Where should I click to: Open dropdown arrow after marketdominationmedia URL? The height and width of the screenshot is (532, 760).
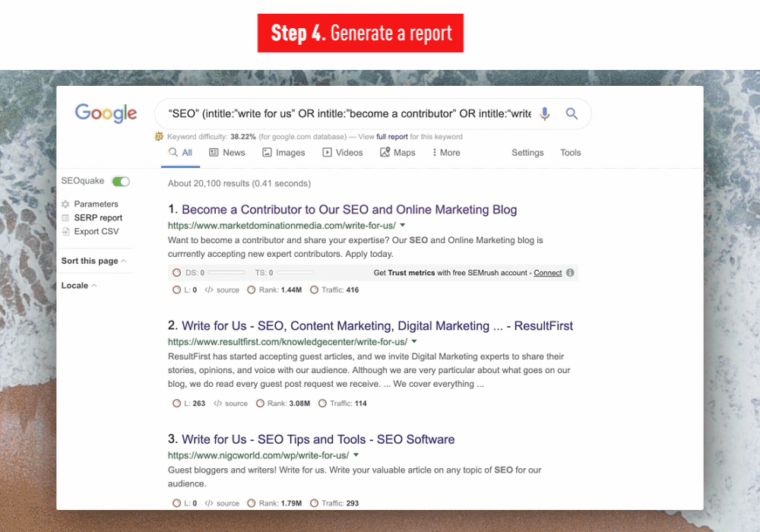402,225
